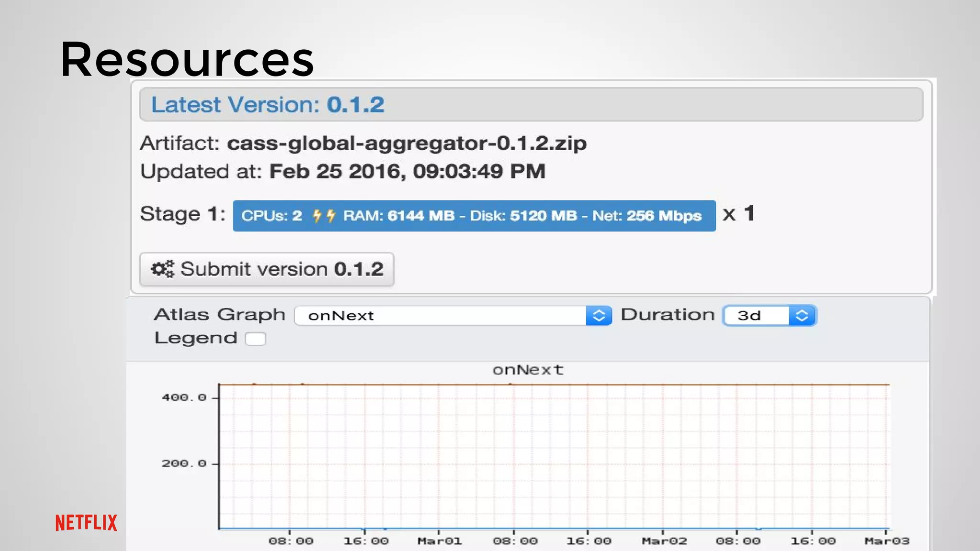Click the orange line at graph top
This screenshot has width=980, height=551.
click(x=622, y=384)
